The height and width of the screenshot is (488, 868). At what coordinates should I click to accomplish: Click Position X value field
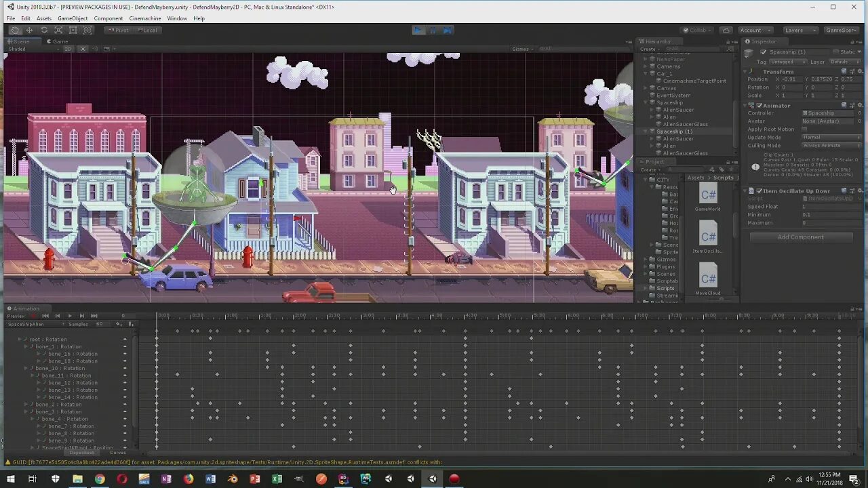coord(791,79)
